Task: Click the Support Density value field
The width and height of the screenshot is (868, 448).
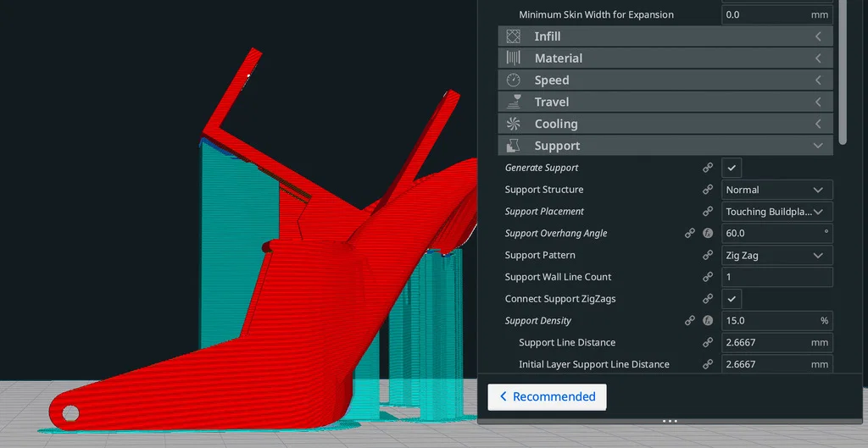Action: [777, 321]
